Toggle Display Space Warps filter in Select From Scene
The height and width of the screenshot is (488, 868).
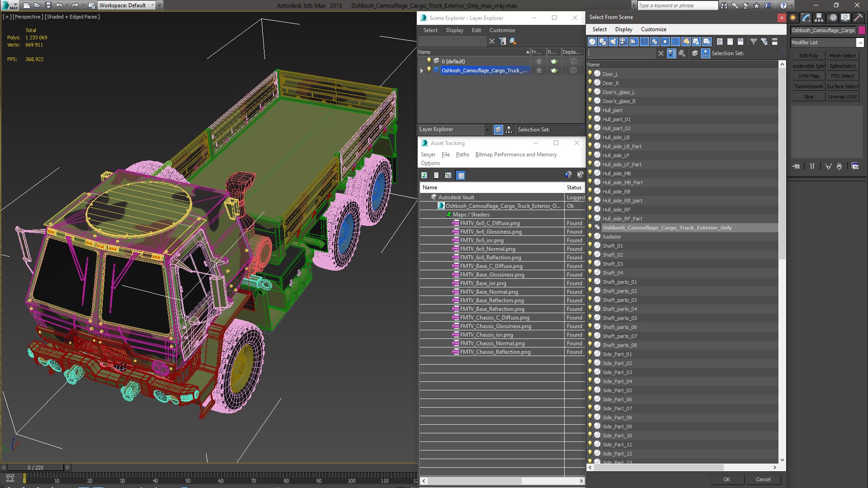(x=644, y=42)
